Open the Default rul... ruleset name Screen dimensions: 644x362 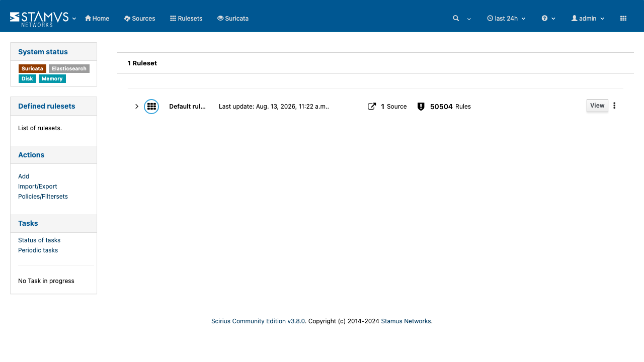[187, 107]
